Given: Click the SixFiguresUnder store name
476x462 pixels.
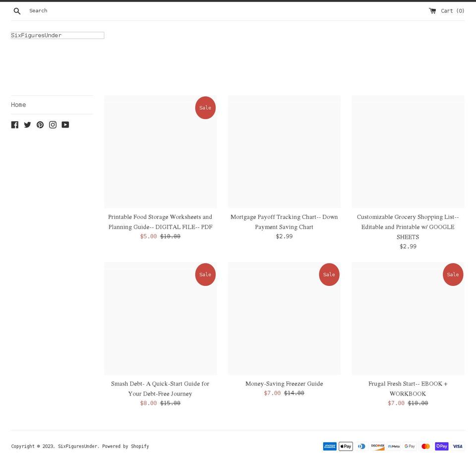Looking at the screenshot, I should coord(36,35).
